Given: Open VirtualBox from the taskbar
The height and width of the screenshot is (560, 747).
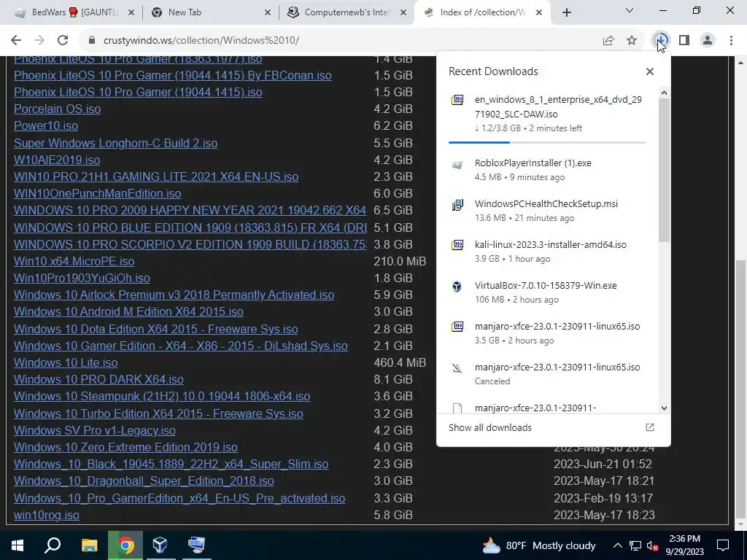Looking at the screenshot, I should (x=160, y=545).
